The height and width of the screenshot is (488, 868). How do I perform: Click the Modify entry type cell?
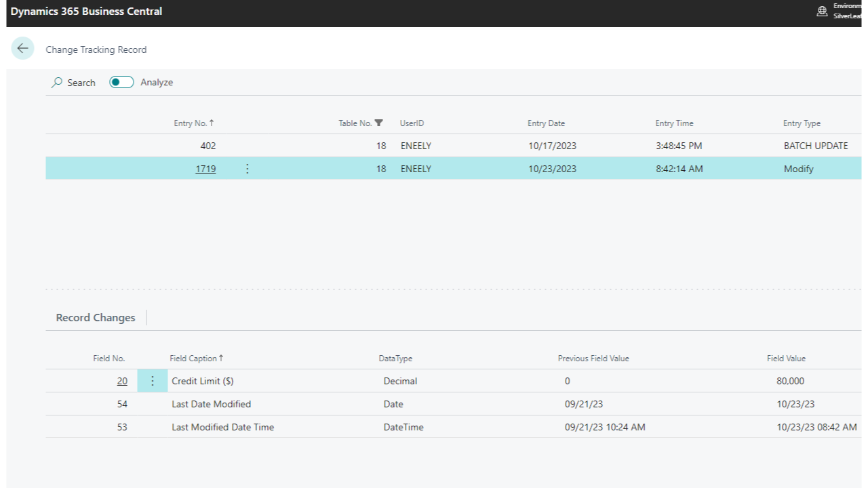click(x=798, y=169)
